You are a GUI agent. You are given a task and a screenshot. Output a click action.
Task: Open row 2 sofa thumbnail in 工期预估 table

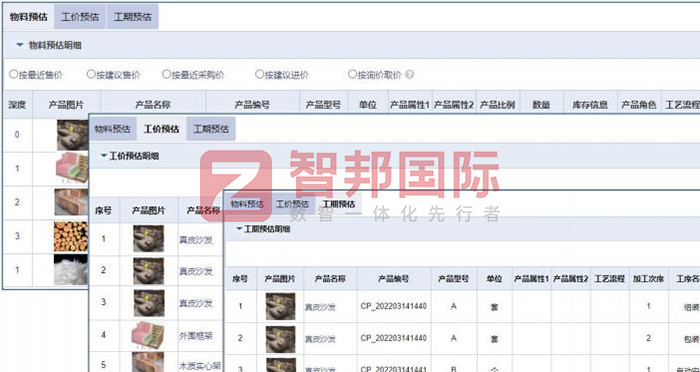tap(280, 339)
